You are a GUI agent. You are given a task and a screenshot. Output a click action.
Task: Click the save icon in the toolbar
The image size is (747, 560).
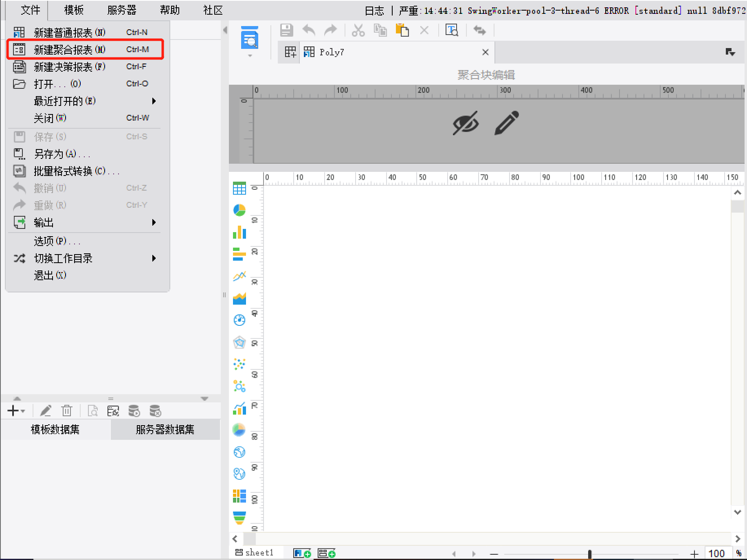pyautogui.click(x=287, y=30)
